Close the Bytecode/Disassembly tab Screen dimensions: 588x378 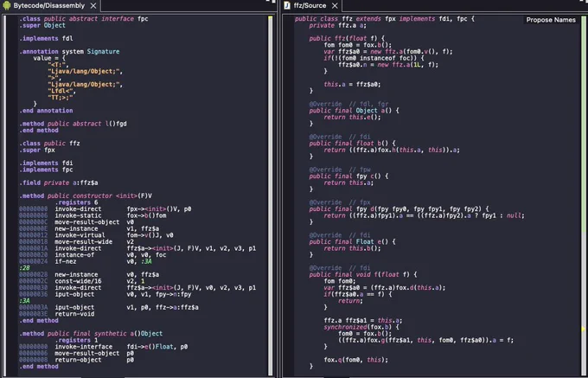tap(93, 6)
